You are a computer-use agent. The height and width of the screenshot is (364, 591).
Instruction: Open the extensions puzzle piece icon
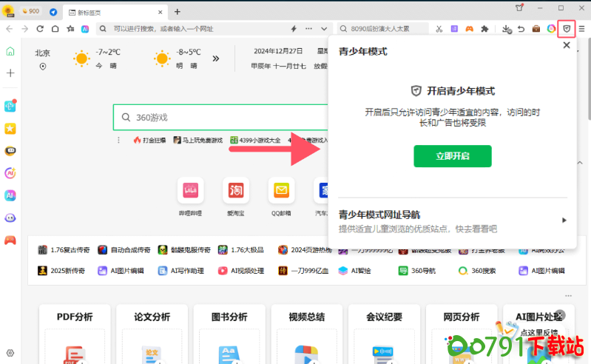[484, 29]
